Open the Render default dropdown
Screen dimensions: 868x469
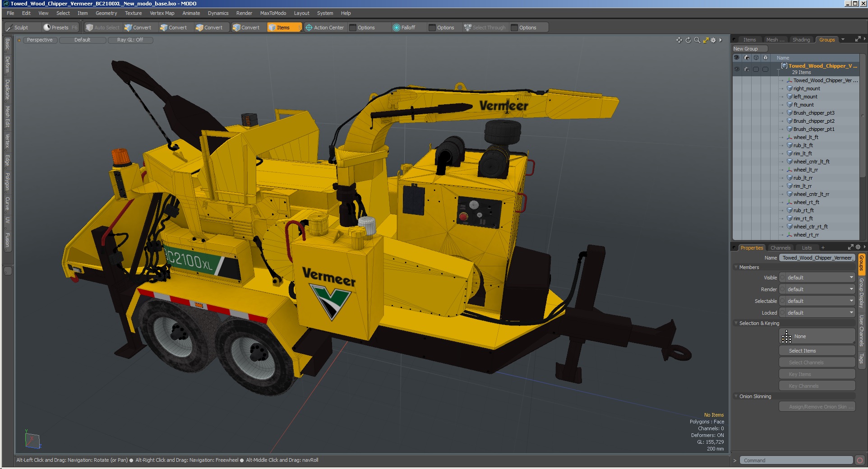point(821,289)
